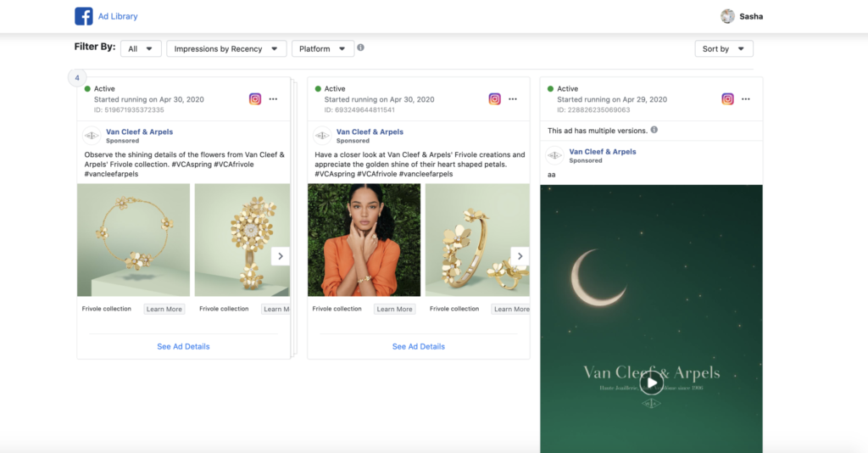Open See Ad Details for second ad

[x=419, y=347]
